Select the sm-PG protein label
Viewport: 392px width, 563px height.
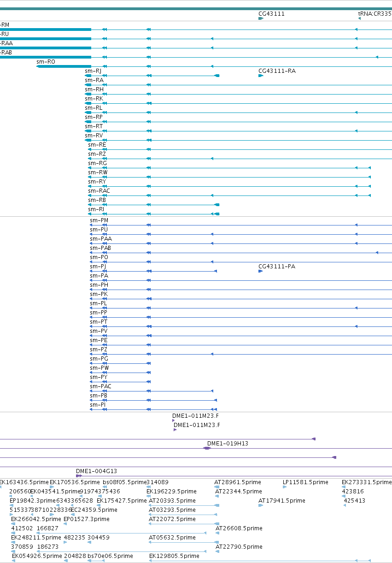99,359
